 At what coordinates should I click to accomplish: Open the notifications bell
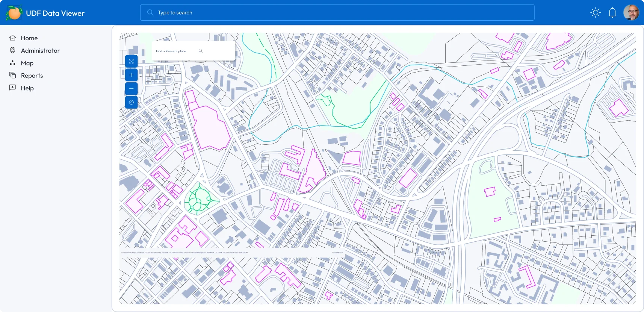click(x=612, y=13)
